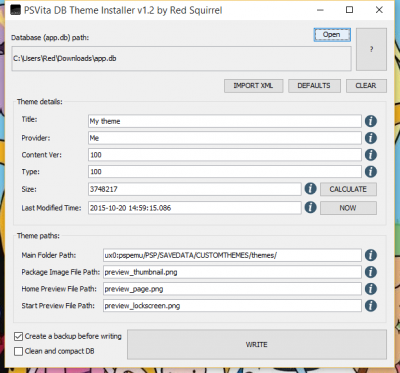Close the PSVita DB Theme Installer window
The width and height of the screenshot is (400, 373).
coord(379,10)
